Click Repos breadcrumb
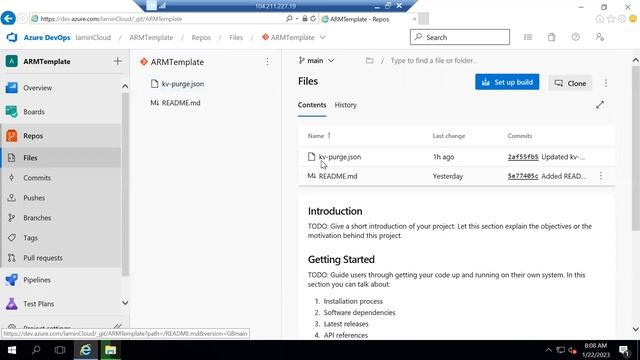This screenshot has height=360, width=640. [x=201, y=38]
